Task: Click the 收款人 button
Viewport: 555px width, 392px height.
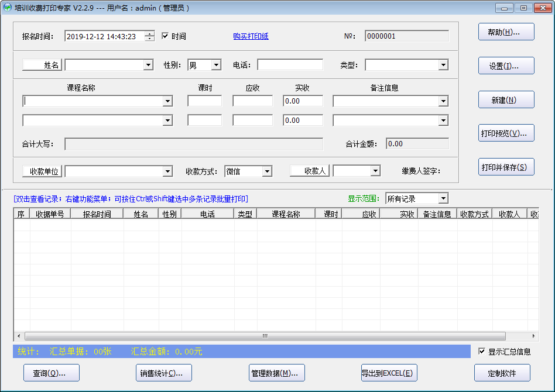Action: click(310, 171)
